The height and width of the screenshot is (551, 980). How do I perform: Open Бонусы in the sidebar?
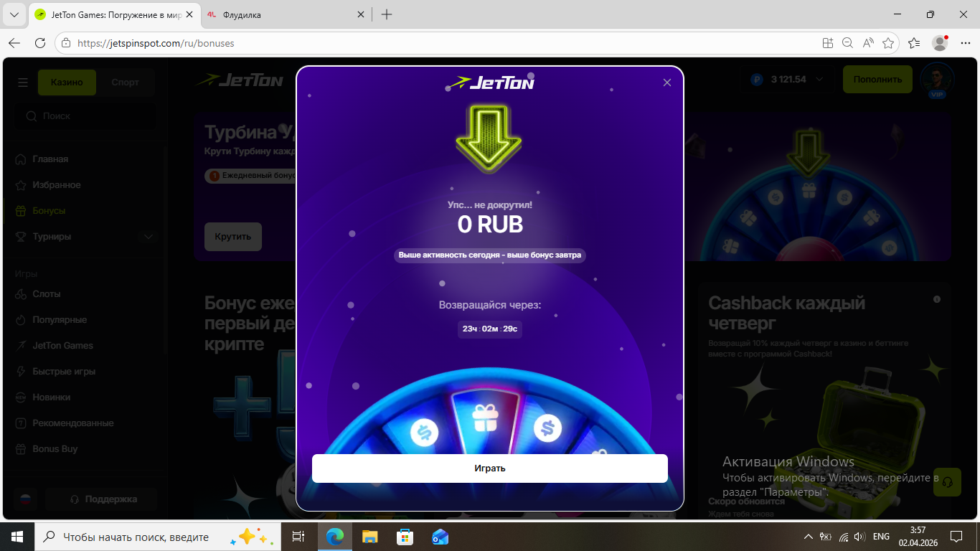point(49,211)
